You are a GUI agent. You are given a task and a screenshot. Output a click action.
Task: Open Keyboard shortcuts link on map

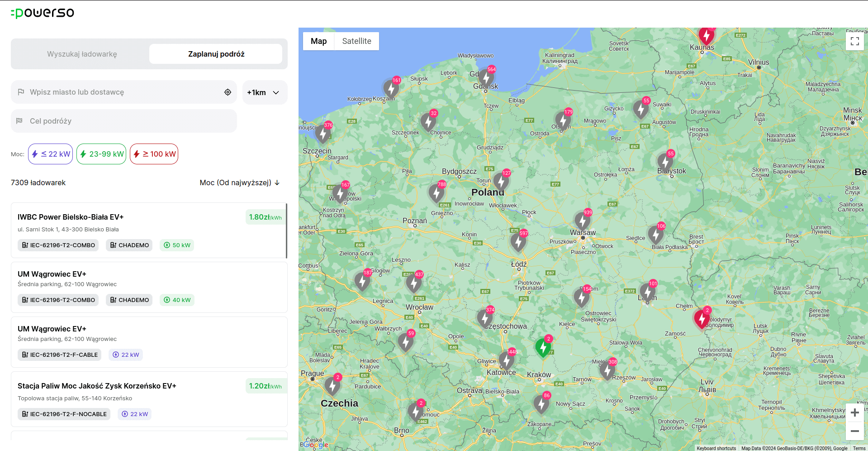[x=716, y=448]
